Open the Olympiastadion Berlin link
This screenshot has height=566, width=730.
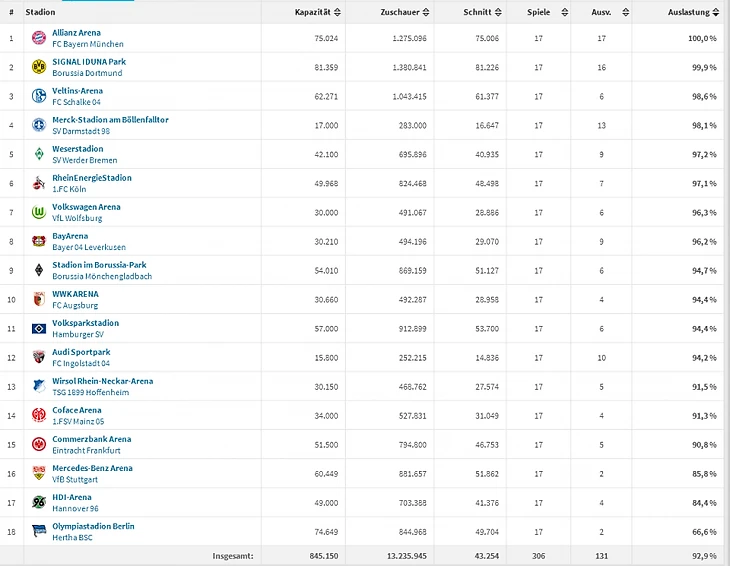pos(93,526)
